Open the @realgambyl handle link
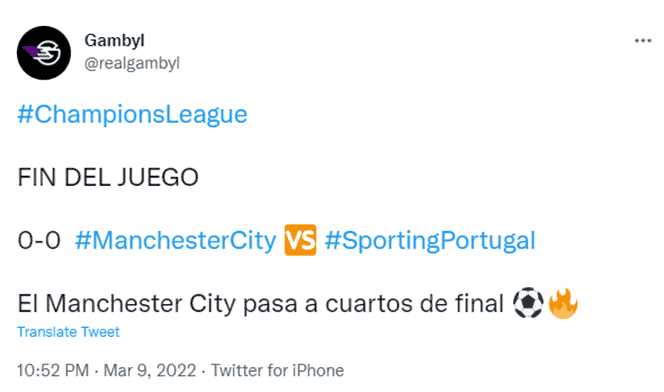664x392 pixels. click(x=132, y=63)
